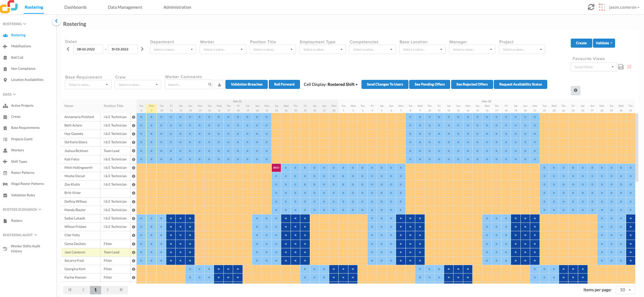Go to previous date range arrow
The width and height of the screenshot is (644, 297).
coord(68,49)
